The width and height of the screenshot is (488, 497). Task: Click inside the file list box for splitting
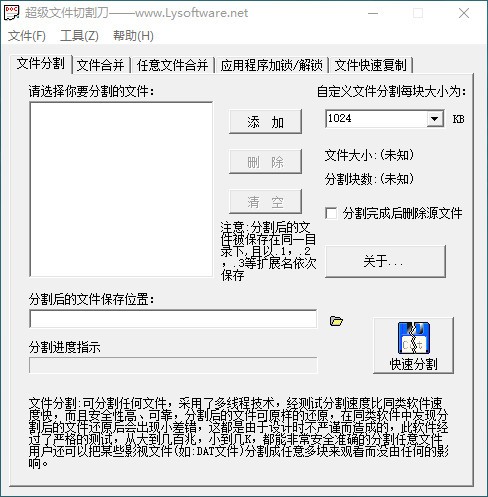(x=121, y=189)
